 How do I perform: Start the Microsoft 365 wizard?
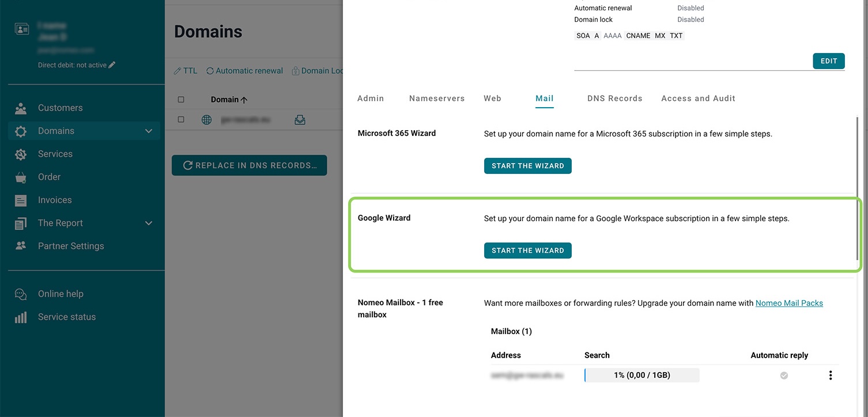point(528,166)
